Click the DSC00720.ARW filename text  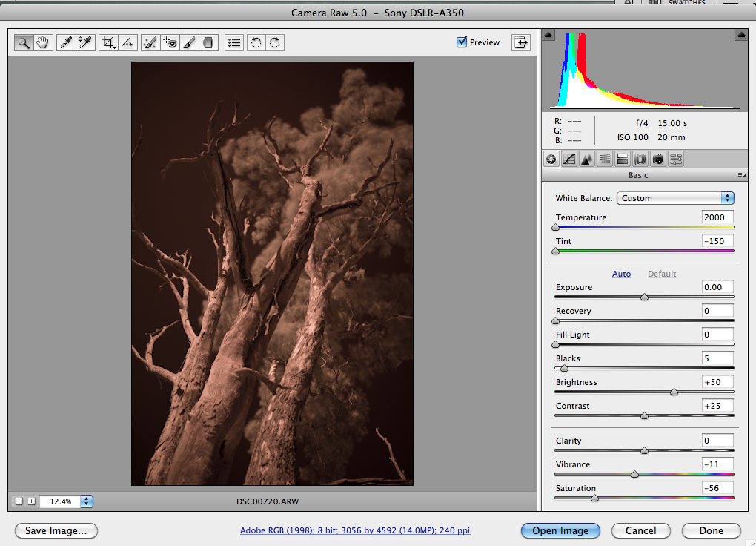coord(268,501)
